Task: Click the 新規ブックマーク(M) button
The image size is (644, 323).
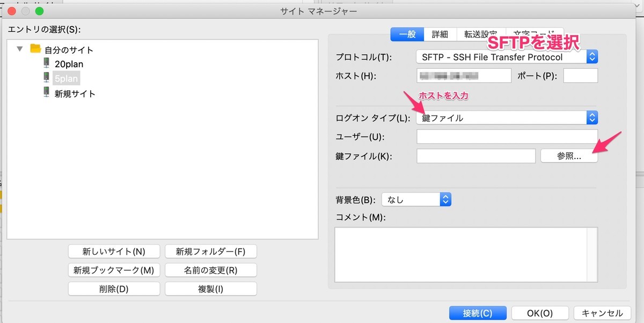Action: click(114, 270)
